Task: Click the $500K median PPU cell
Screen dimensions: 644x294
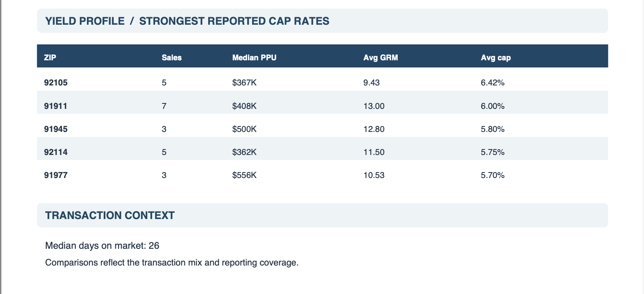Action: (244, 129)
